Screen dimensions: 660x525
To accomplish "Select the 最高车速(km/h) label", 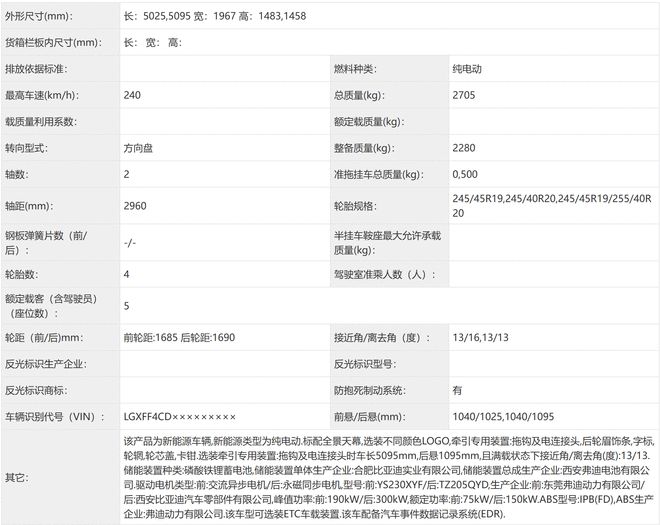I will point(42,95).
